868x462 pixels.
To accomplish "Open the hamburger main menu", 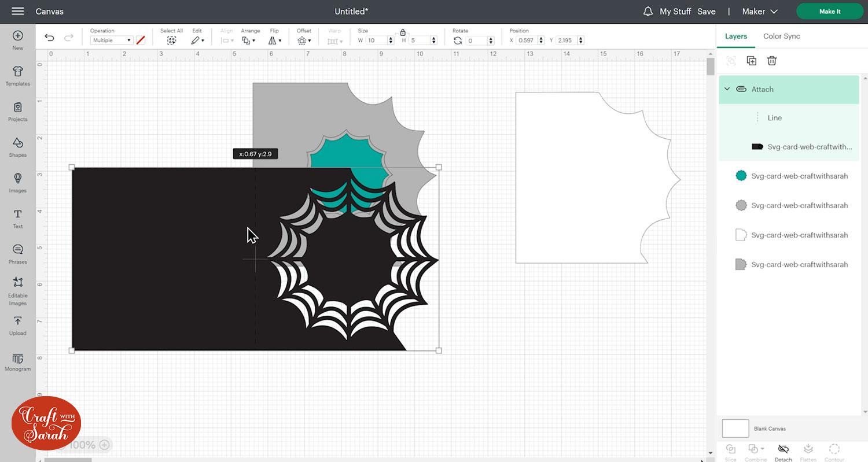I will (18, 11).
